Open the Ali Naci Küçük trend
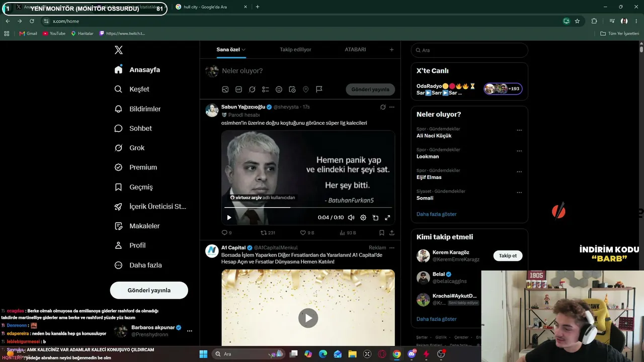This screenshot has width=644, height=362. pyautogui.click(x=434, y=136)
